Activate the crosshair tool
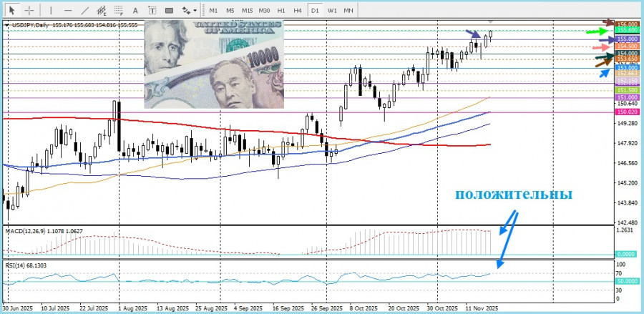This screenshot has width=644, height=314. coord(29,11)
